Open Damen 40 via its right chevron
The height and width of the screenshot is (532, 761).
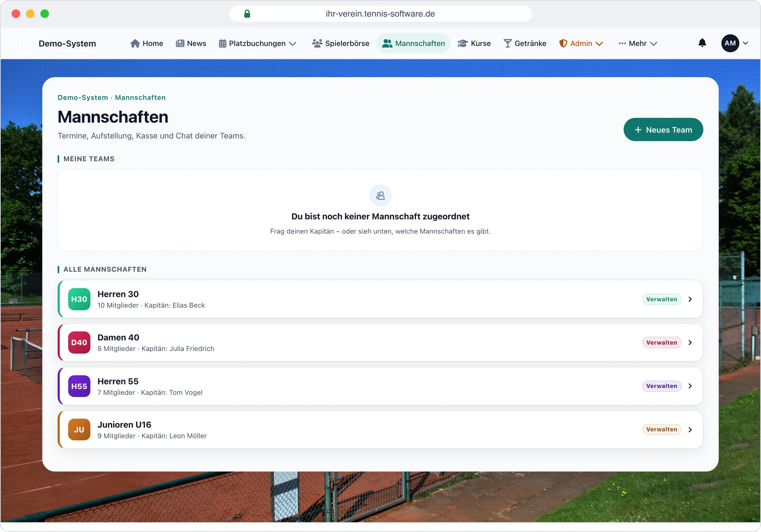tap(690, 342)
